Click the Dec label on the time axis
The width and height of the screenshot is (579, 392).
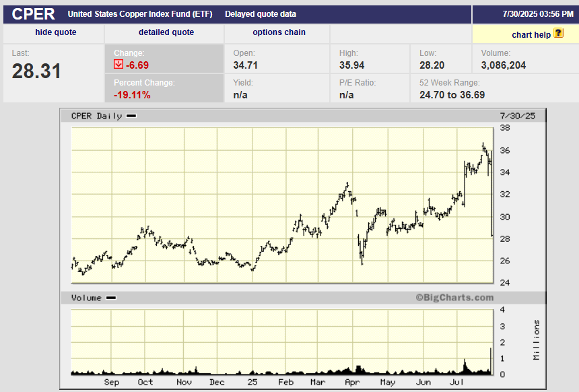click(217, 382)
